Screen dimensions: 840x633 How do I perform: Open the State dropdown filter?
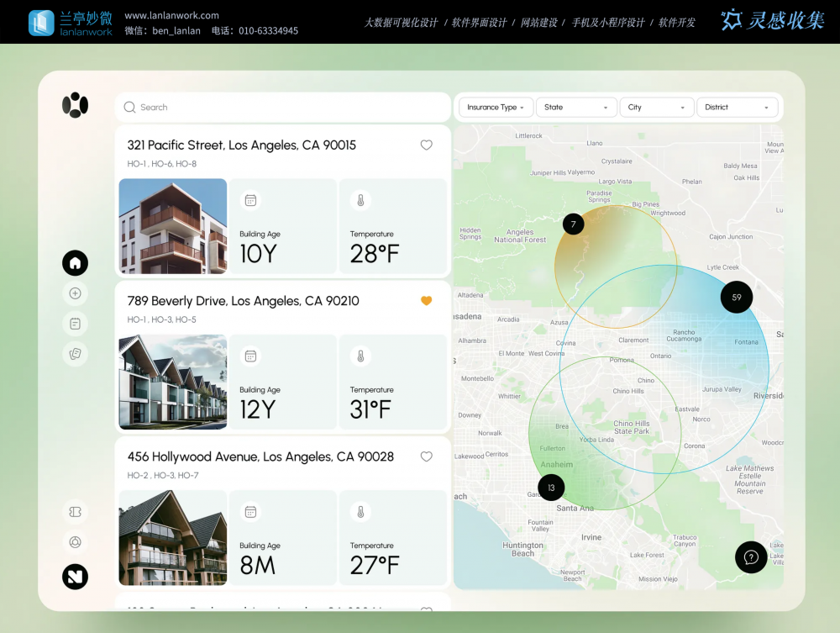(576, 108)
